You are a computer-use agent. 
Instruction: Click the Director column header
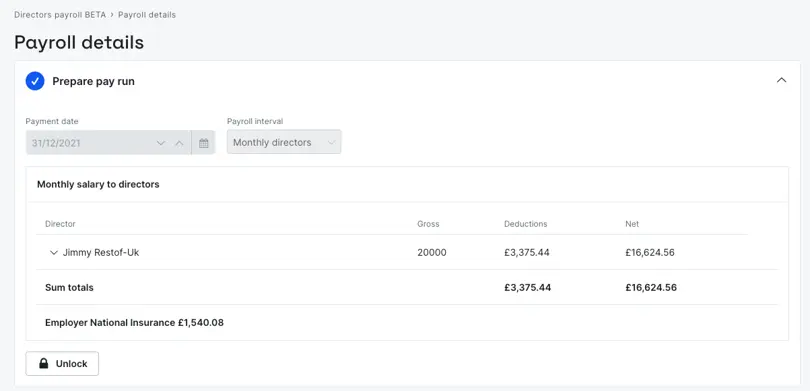click(60, 224)
